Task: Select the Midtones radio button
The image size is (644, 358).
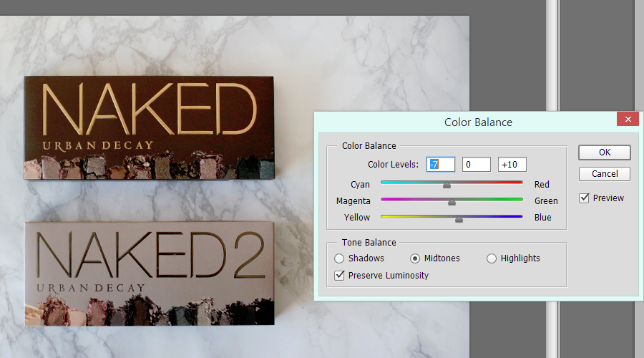Action: [415, 258]
